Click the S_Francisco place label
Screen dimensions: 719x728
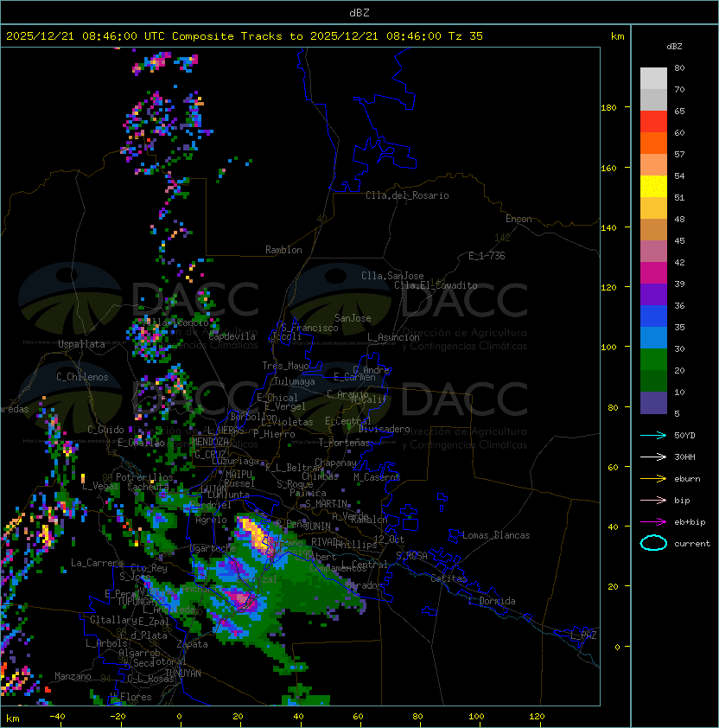tap(309, 328)
